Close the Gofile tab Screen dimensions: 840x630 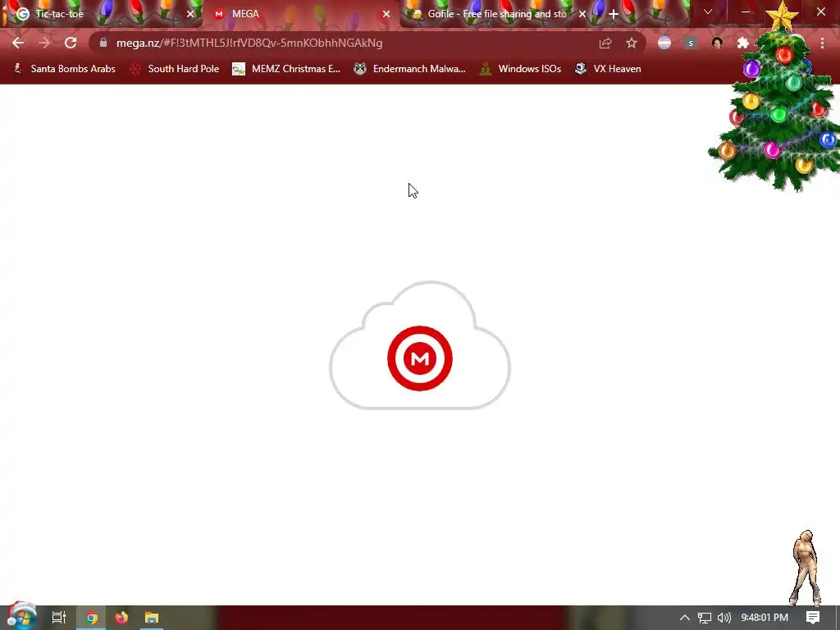tap(582, 14)
